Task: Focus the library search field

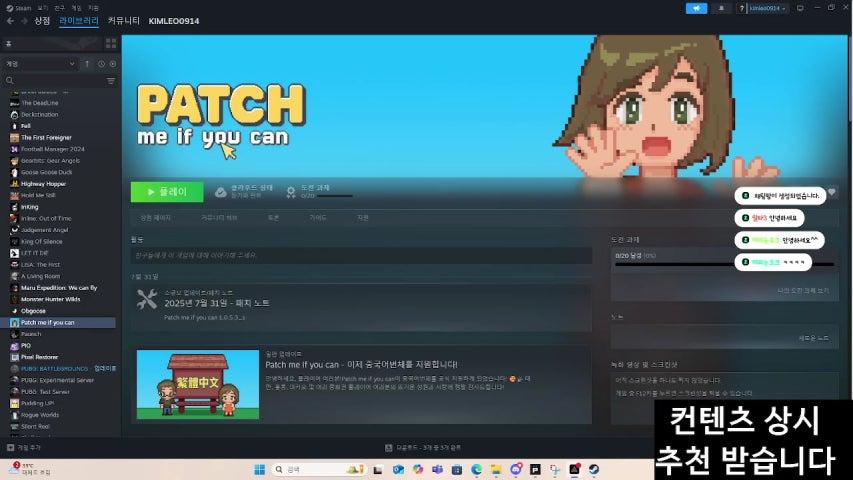Action: 59,81
